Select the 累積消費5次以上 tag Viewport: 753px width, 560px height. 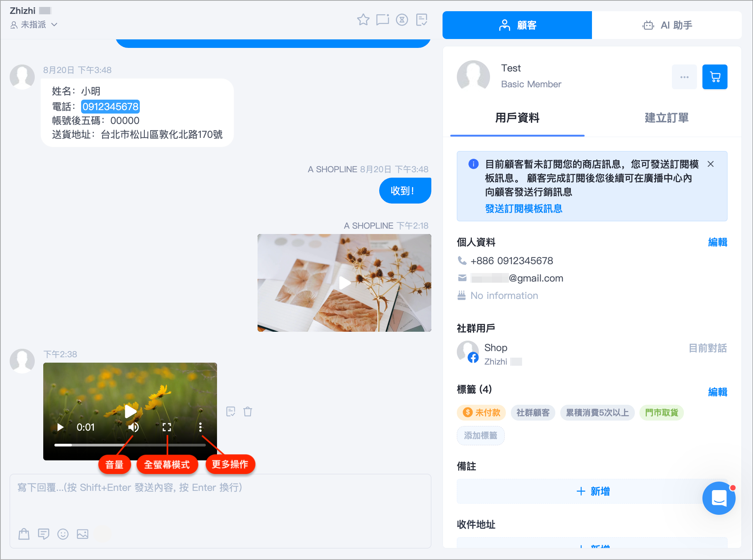coord(597,412)
